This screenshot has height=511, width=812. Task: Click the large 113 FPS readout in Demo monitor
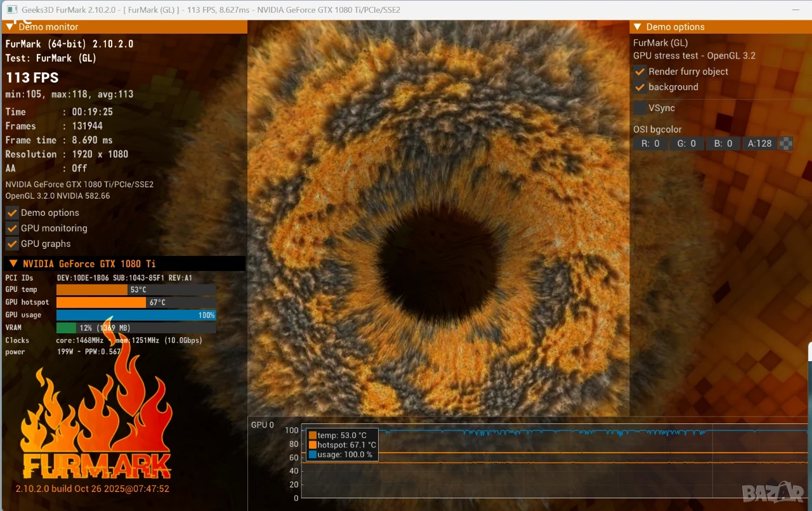tap(32, 77)
